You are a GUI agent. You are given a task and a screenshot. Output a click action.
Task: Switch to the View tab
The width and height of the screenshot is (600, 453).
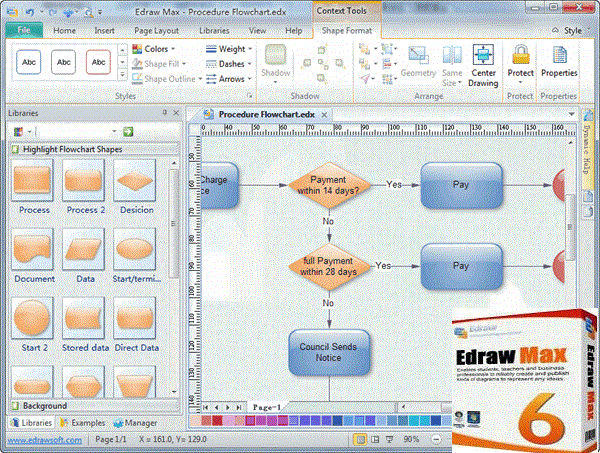click(x=258, y=31)
